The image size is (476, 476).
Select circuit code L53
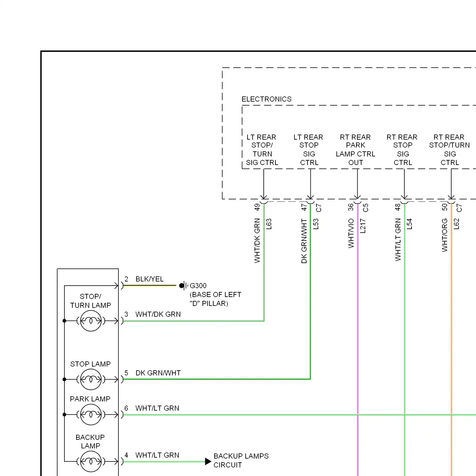click(316, 224)
